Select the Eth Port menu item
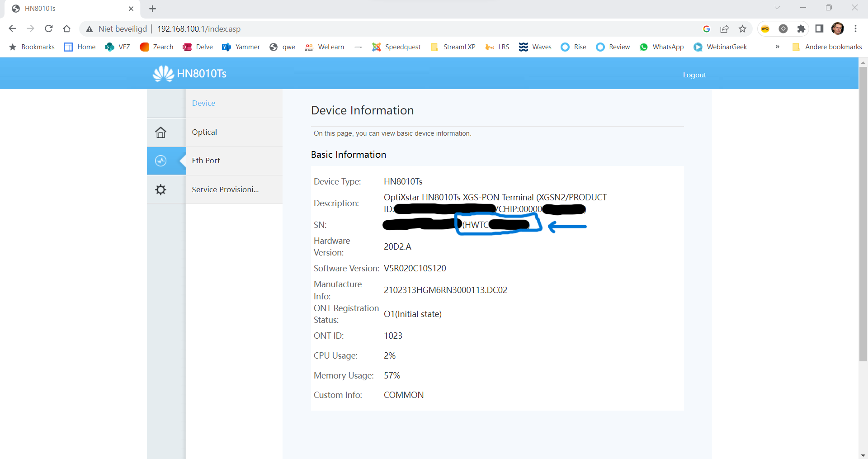The height and width of the screenshot is (459, 868). [234, 161]
